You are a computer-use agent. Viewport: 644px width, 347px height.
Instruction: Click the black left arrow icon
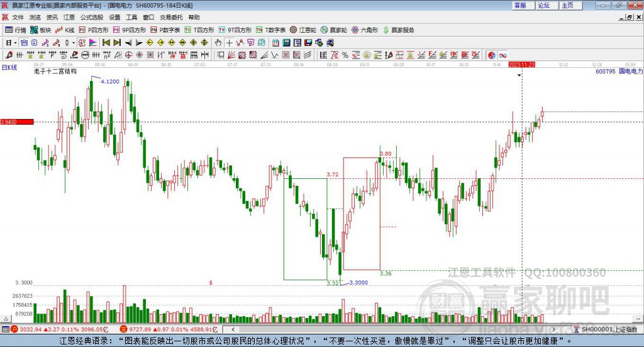click(128, 43)
